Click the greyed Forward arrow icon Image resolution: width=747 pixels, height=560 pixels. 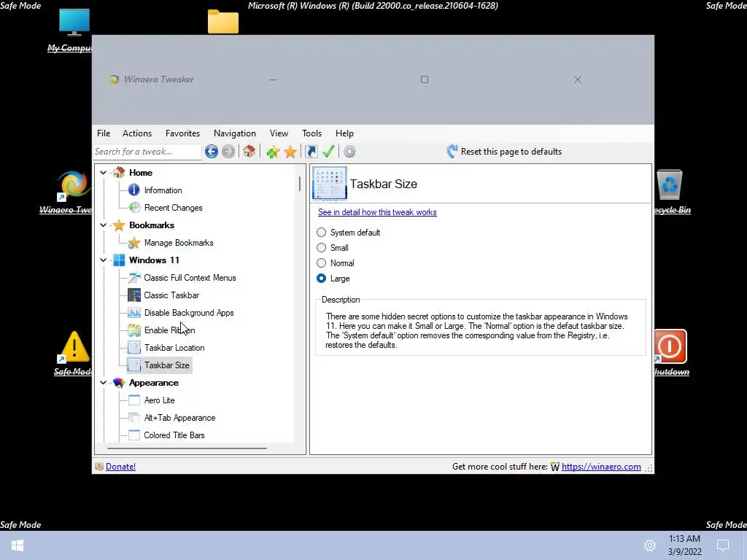point(228,152)
